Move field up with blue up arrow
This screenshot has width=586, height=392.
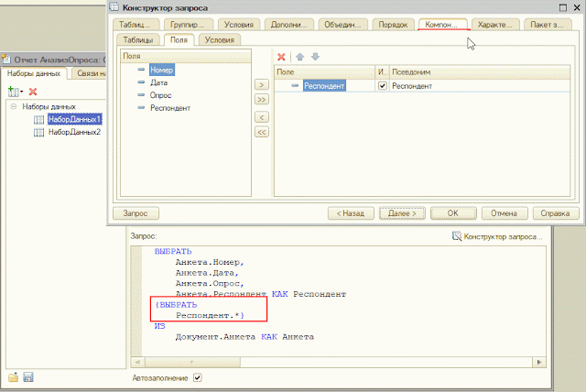click(x=299, y=57)
